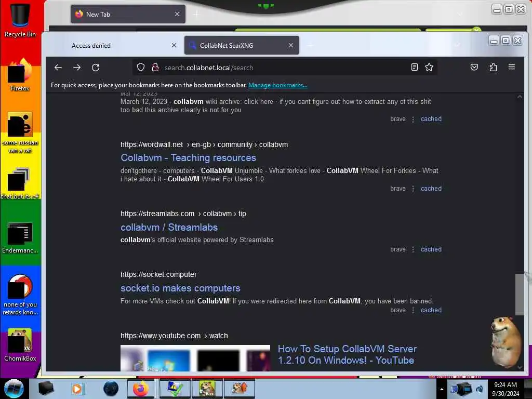Select New Tab in background Firefox window

point(128,14)
